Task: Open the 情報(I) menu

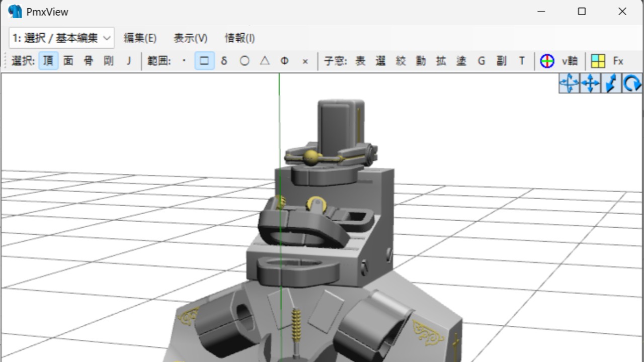Action: [x=239, y=38]
